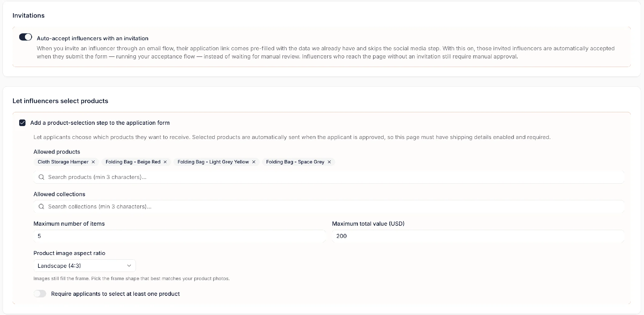Click the Folding Bag - Beige Red label
644x315 pixels.
133,162
